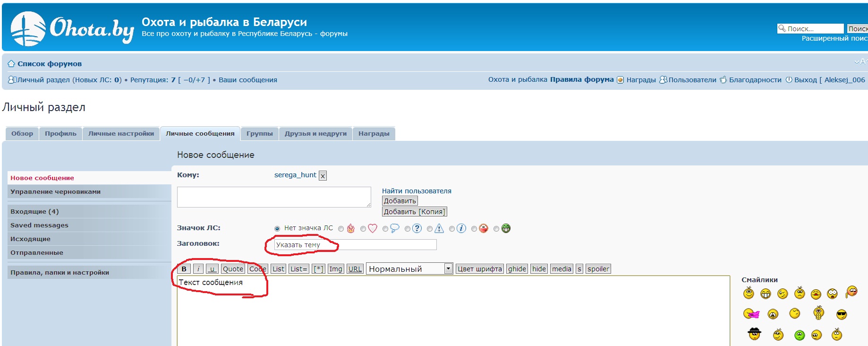This screenshot has height=346, width=868.
Task: Open the 'Цвет шрифта' font color picker
Action: (479, 269)
